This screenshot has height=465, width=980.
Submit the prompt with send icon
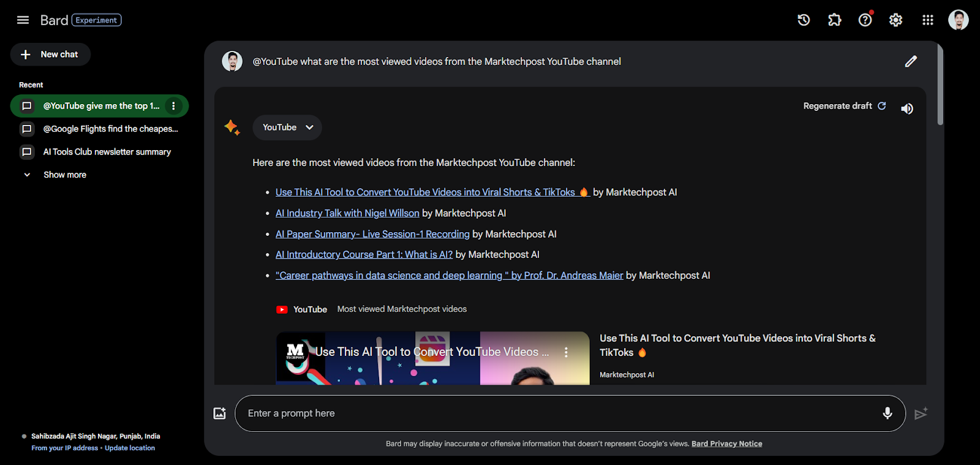pos(921,414)
